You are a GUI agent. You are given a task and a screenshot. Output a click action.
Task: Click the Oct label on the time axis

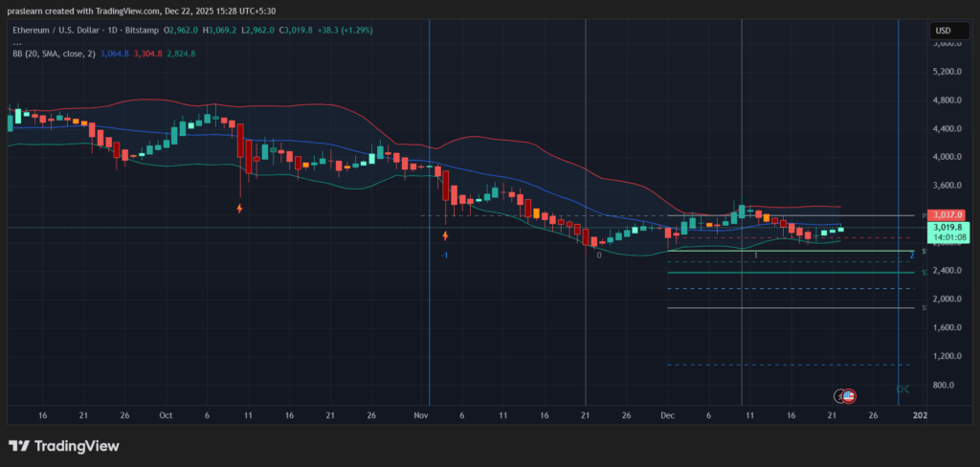166,415
